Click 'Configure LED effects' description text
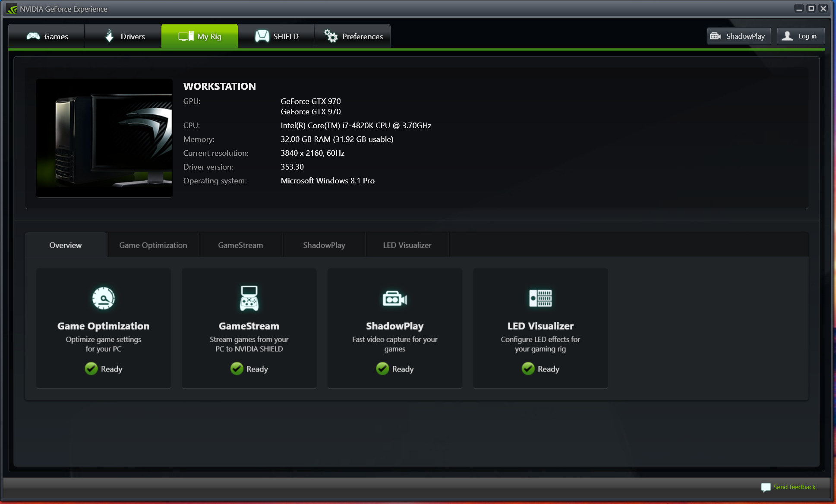Image resolution: width=836 pixels, height=504 pixels. (x=540, y=344)
